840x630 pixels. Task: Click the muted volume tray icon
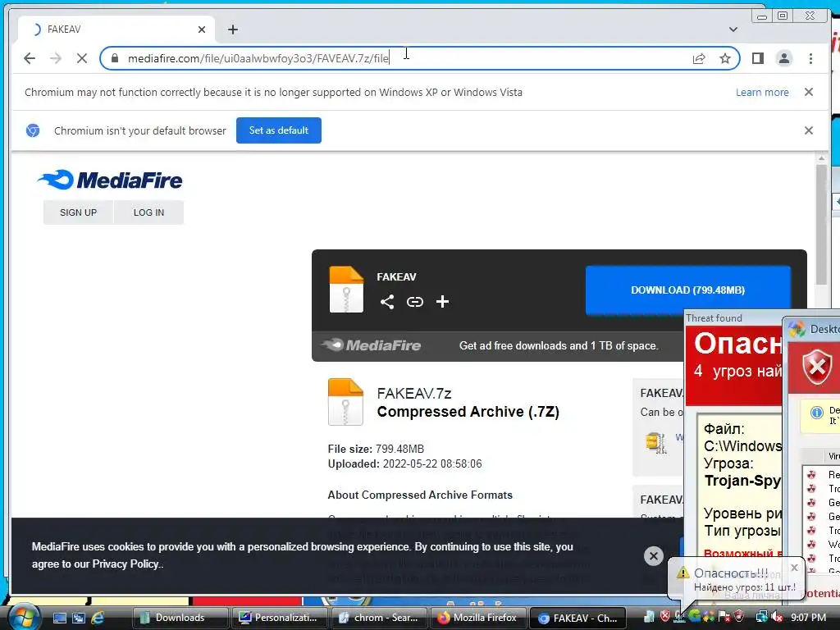point(776,617)
